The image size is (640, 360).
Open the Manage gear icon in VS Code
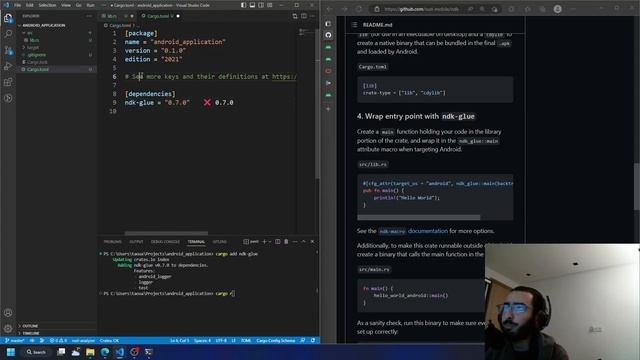(x=8, y=328)
